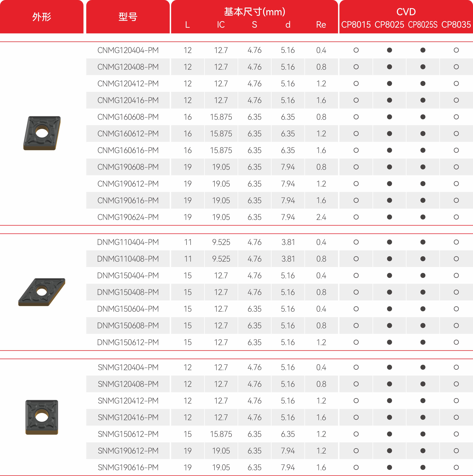Click the CP8025 grade header
This screenshot has width=473, height=476.
click(389, 25)
